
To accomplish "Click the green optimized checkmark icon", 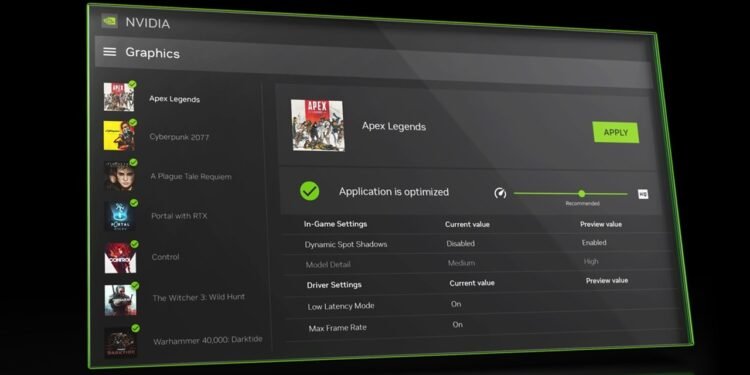I will (309, 191).
